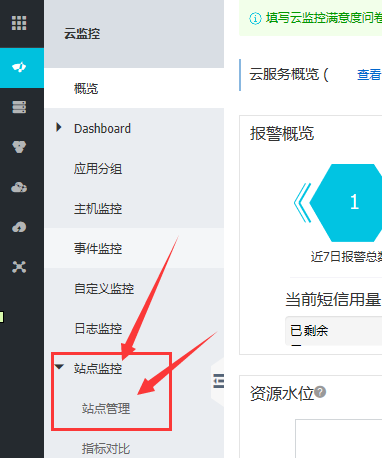Click the 查看 link beside 云服务概览
Screen dimensions: 382x458
(369, 75)
